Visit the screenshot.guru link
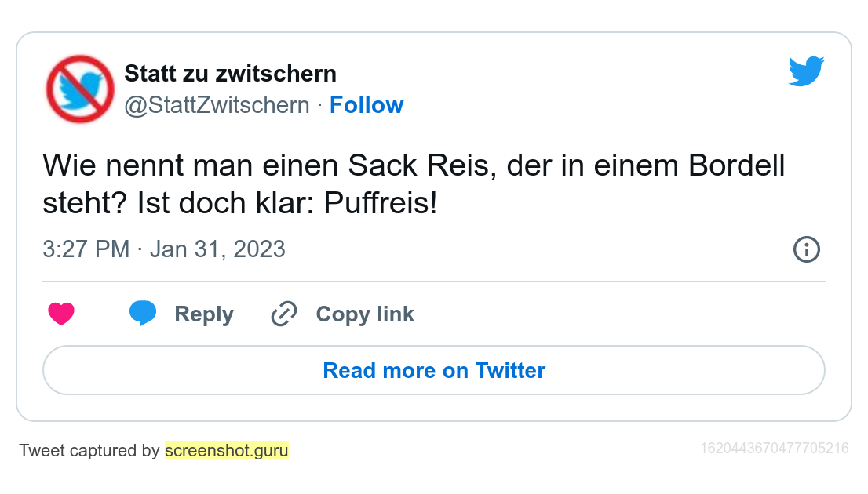Screen dimensions: 868x494 tap(227, 451)
